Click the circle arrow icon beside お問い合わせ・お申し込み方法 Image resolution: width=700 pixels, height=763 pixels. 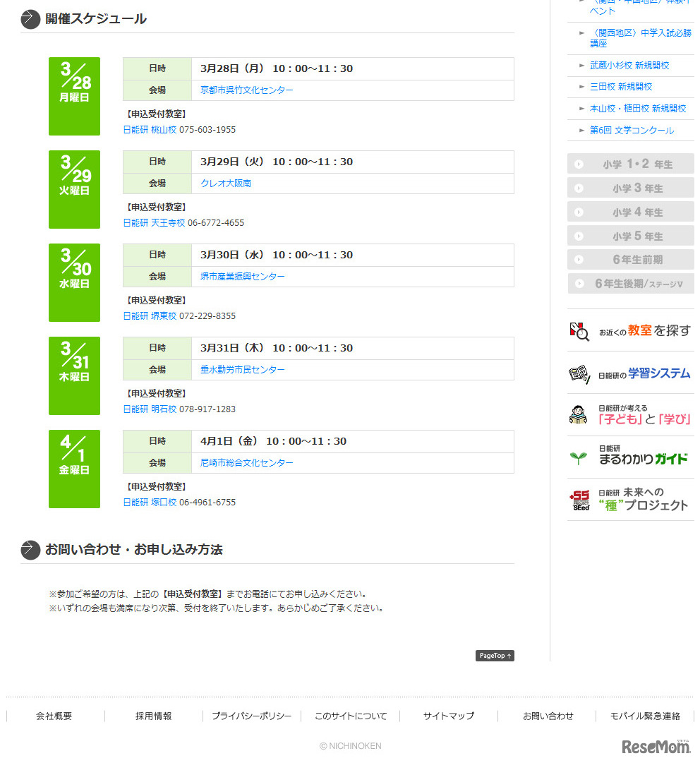(29, 548)
